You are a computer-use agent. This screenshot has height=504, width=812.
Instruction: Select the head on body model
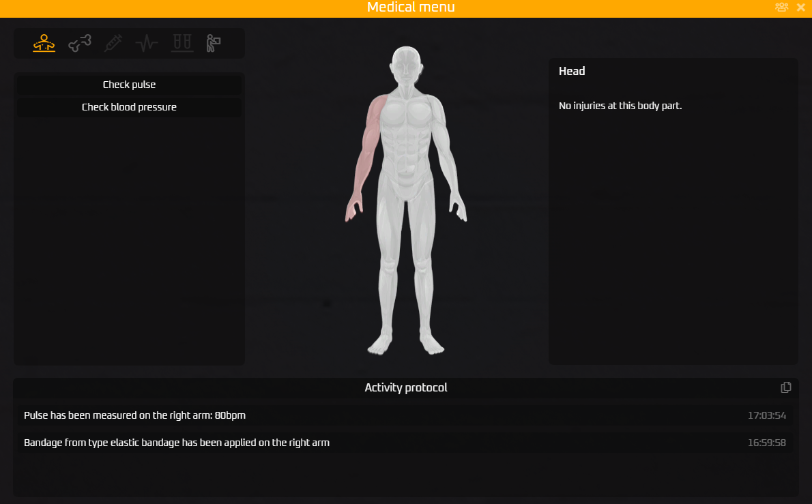(x=407, y=65)
